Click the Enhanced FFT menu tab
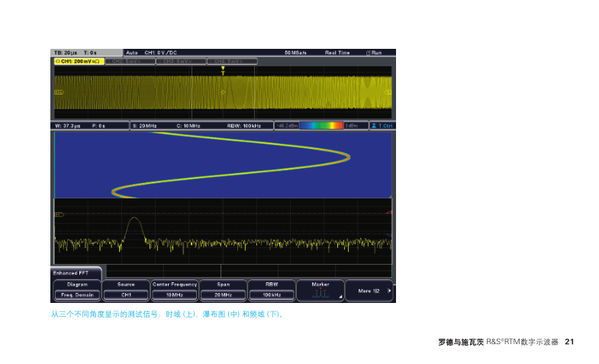 [x=76, y=273]
